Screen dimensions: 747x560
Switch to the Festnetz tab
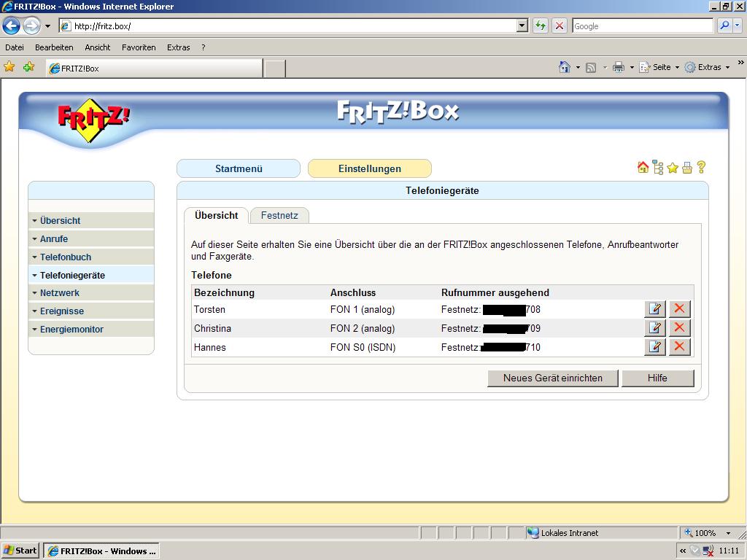pos(279,216)
